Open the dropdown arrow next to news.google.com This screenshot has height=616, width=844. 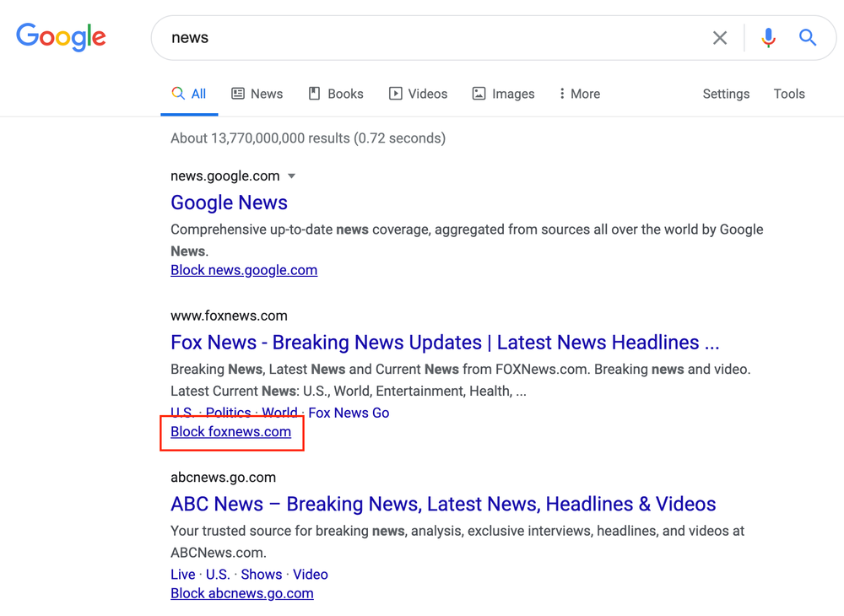coord(292,176)
